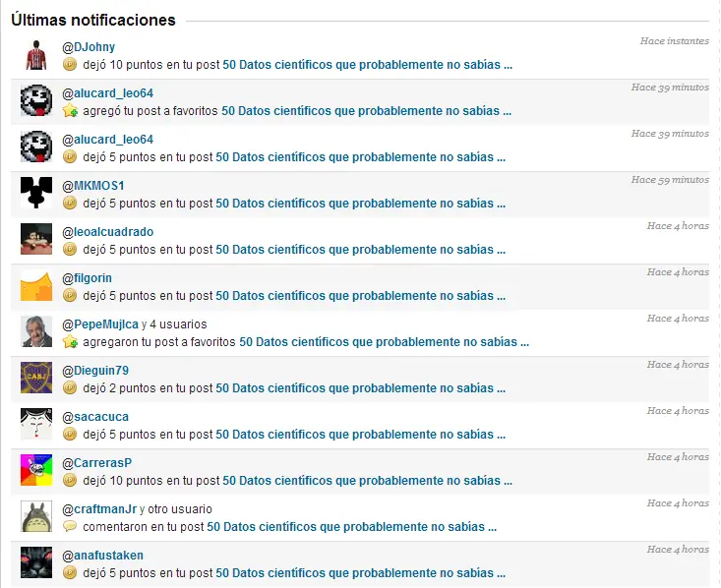Screen dimensions: 721x588
Task: Open post link in craftmanJr's comment notification
Action: 352,526
